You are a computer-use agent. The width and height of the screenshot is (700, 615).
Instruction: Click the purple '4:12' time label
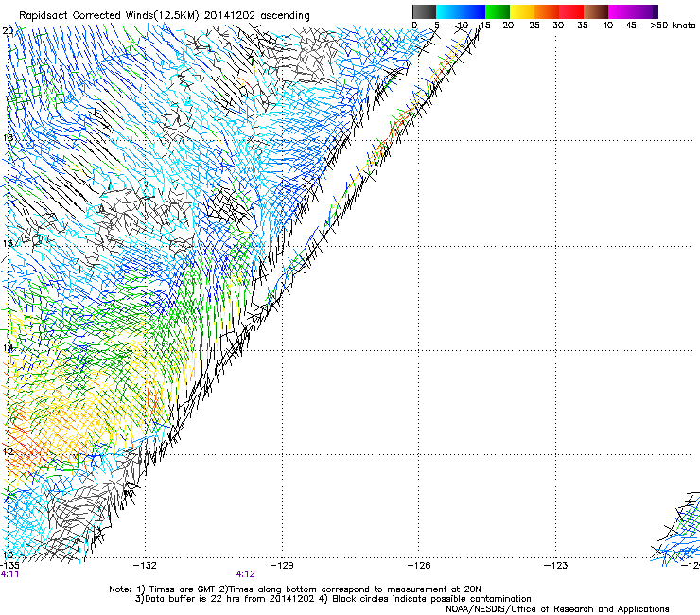[x=246, y=574]
